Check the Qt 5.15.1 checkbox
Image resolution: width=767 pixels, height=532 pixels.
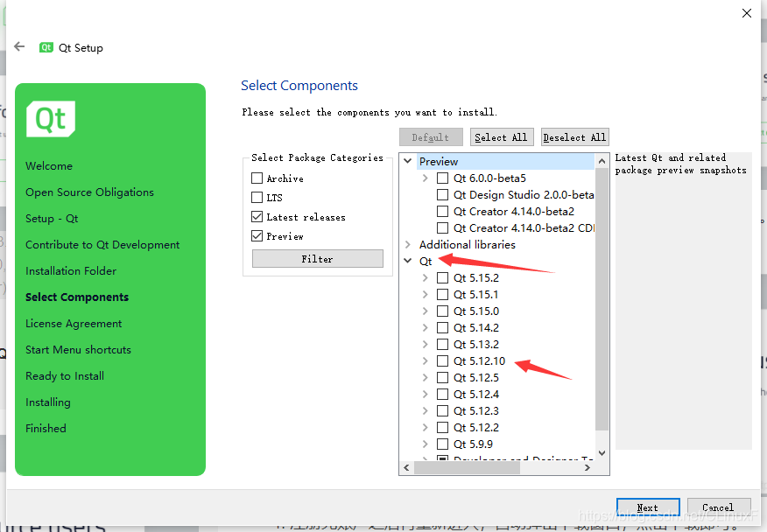tap(442, 294)
